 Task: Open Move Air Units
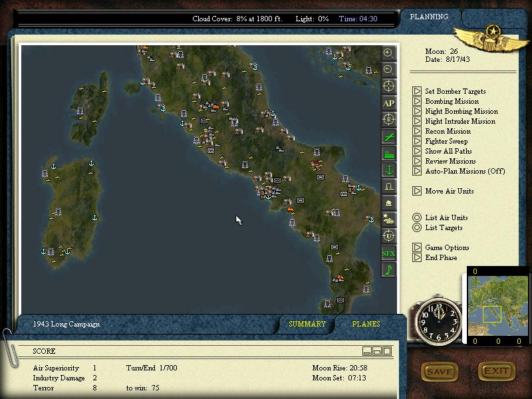(x=443, y=191)
